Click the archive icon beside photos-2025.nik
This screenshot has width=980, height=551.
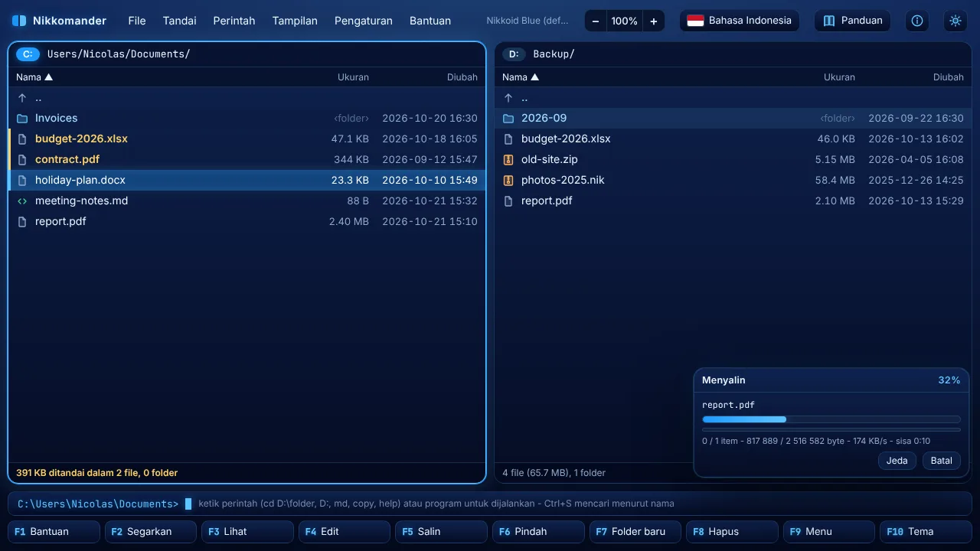click(508, 181)
